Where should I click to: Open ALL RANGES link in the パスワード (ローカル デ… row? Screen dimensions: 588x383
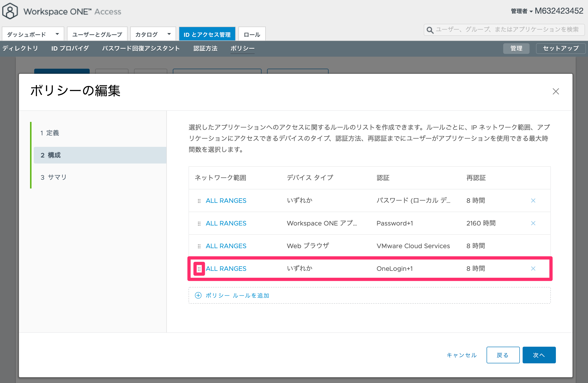click(226, 201)
